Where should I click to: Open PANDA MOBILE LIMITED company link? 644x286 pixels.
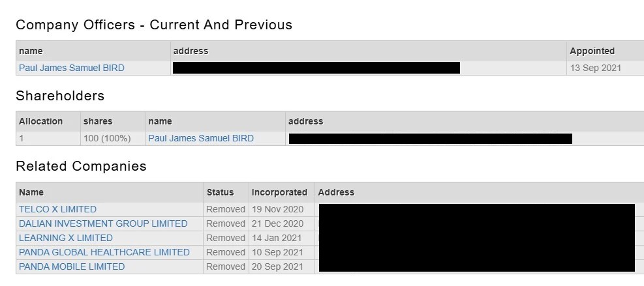[72, 266]
